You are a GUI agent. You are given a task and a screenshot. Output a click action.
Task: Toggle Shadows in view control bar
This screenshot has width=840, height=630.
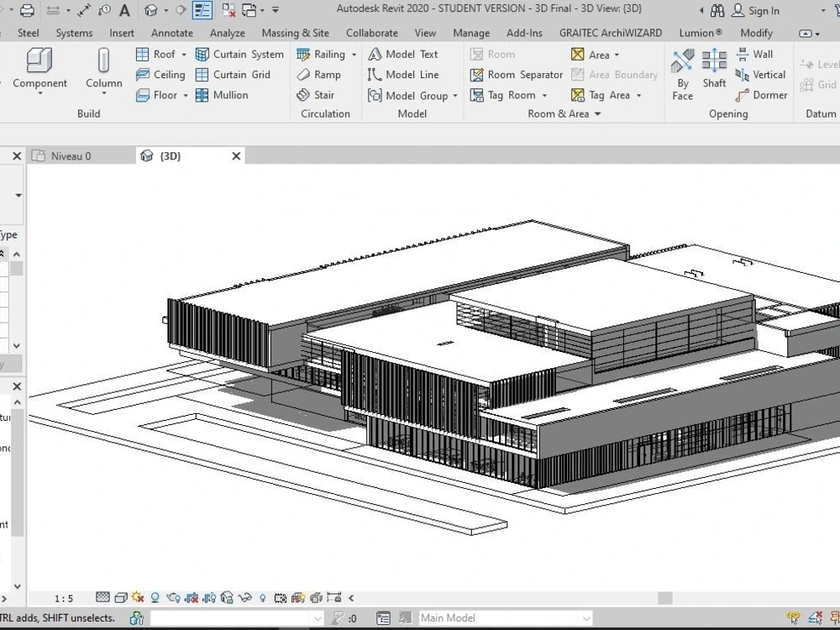[155, 597]
